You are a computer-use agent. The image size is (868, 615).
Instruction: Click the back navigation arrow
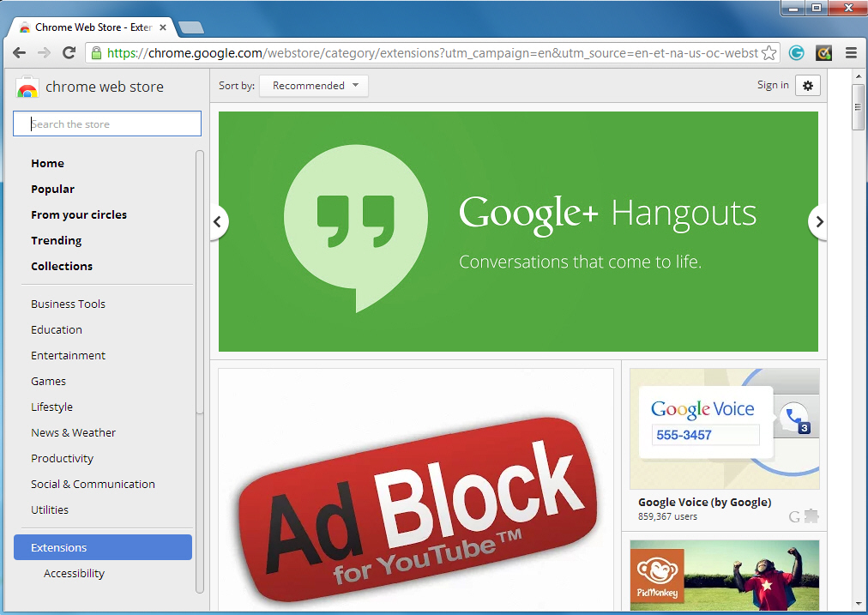(20, 52)
